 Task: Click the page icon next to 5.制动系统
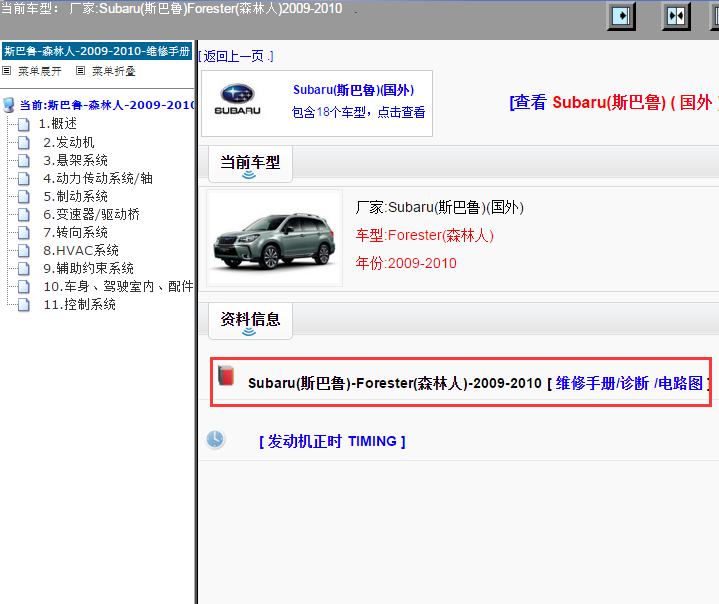pos(24,196)
